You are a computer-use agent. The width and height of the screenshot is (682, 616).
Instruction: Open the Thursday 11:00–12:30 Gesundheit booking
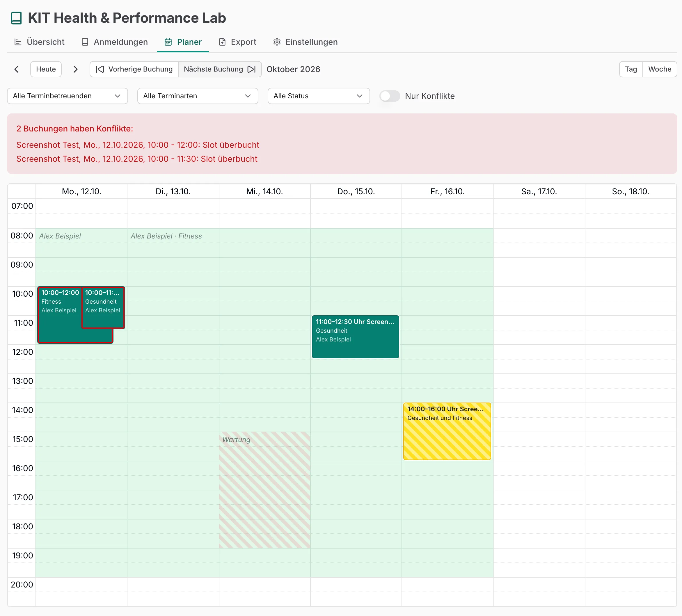tap(355, 337)
